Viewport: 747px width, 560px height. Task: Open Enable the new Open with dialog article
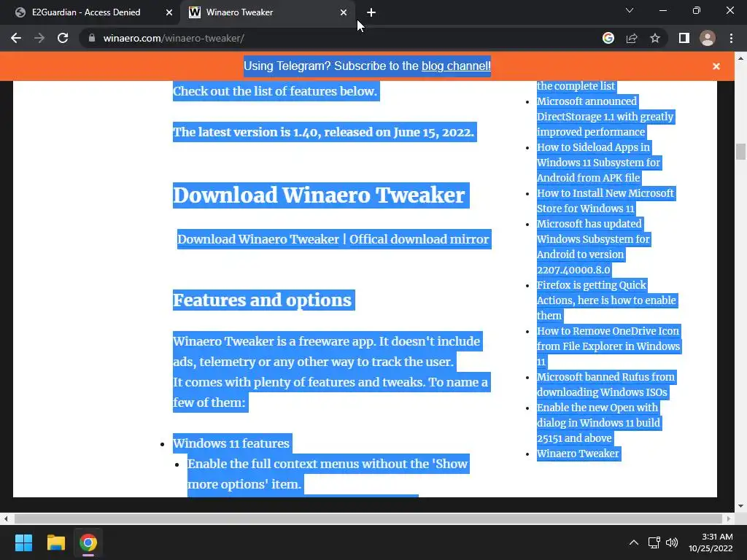[x=598, y=423]
